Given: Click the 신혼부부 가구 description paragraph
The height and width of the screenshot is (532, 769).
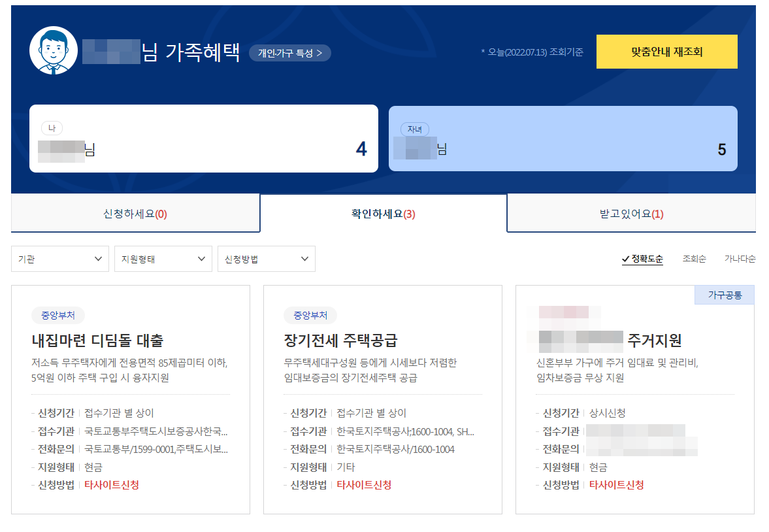Looking at the screenshot, I should (617, 370).
